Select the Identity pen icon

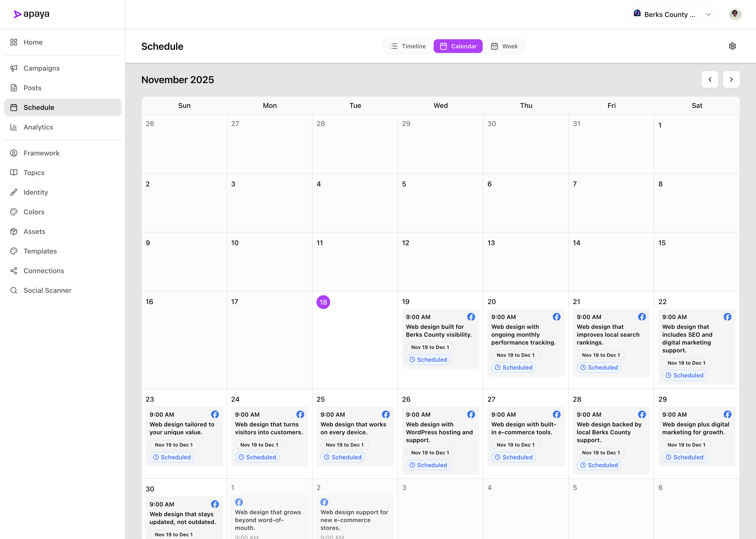(13, 192)
